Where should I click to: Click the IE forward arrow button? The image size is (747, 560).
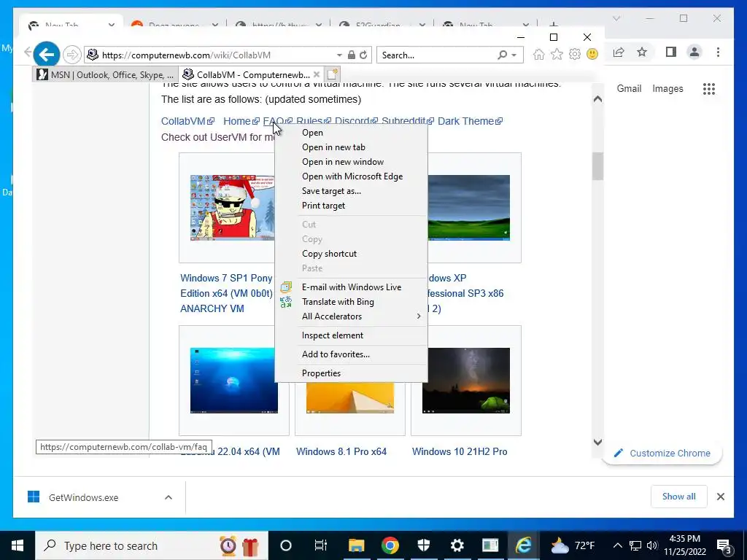[71, 55]
